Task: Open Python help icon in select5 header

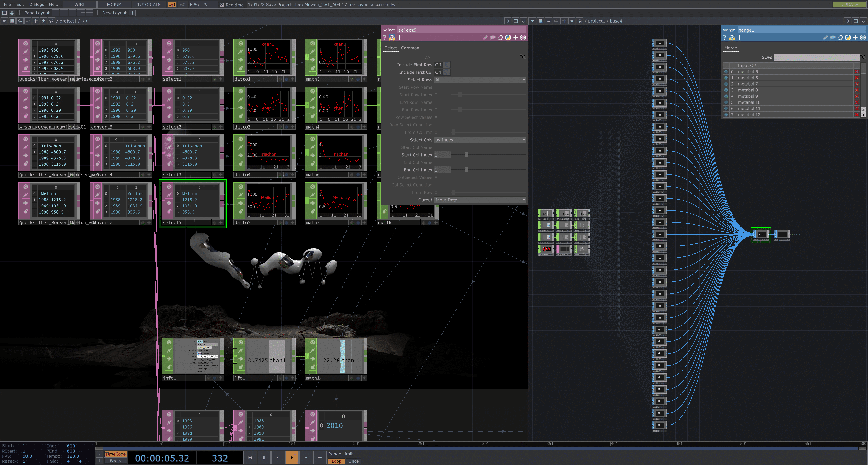Action: pyautogui.click(x=392, y=38)
